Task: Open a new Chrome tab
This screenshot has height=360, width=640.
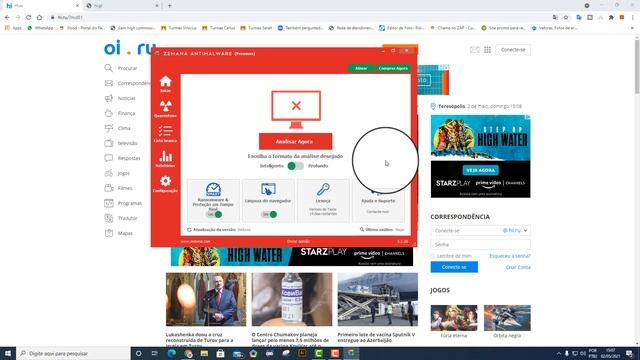Action: coord(170,6)
